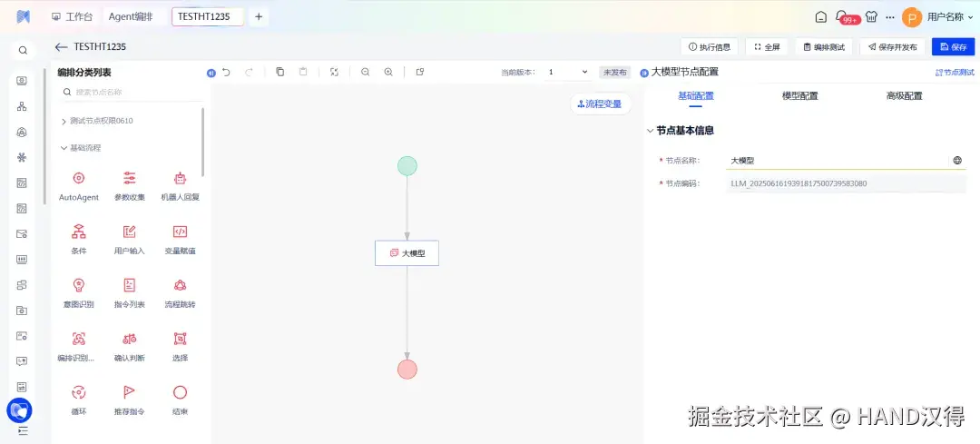
Task: Select the 条件 node icon
Action: (79, 232)
